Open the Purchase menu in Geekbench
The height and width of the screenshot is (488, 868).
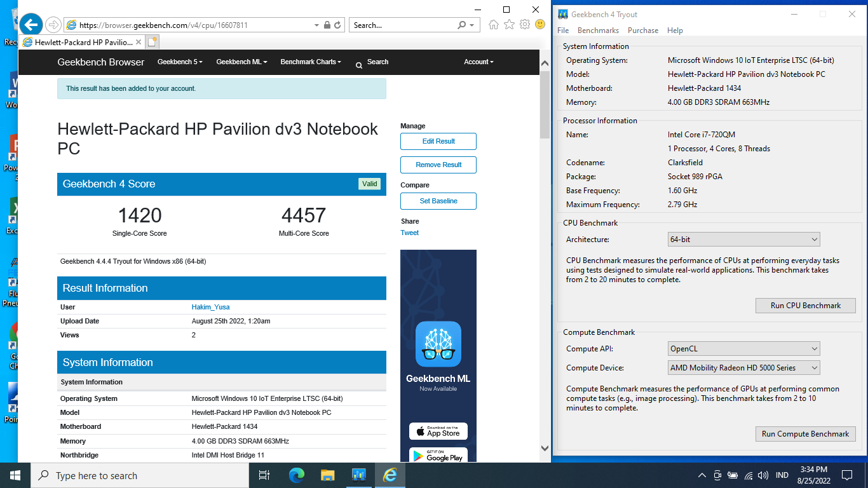pos(643,30)
